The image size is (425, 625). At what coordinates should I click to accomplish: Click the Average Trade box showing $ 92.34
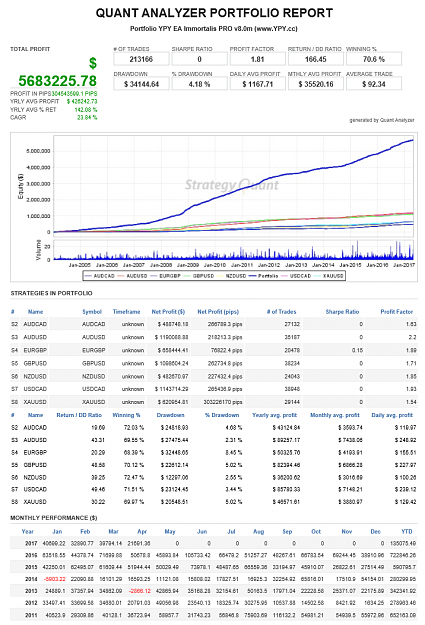[374, 84]
